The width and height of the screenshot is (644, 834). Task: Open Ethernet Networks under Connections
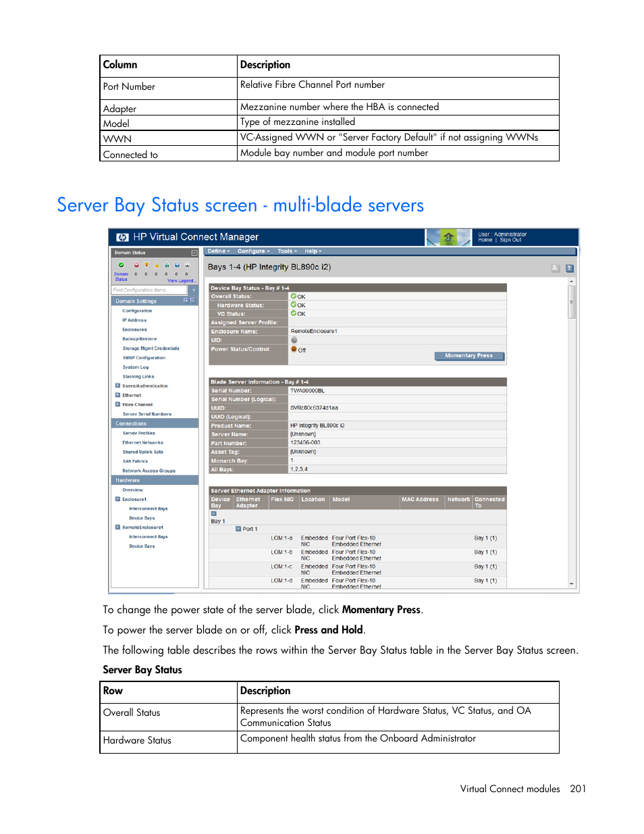click(142, 442)
